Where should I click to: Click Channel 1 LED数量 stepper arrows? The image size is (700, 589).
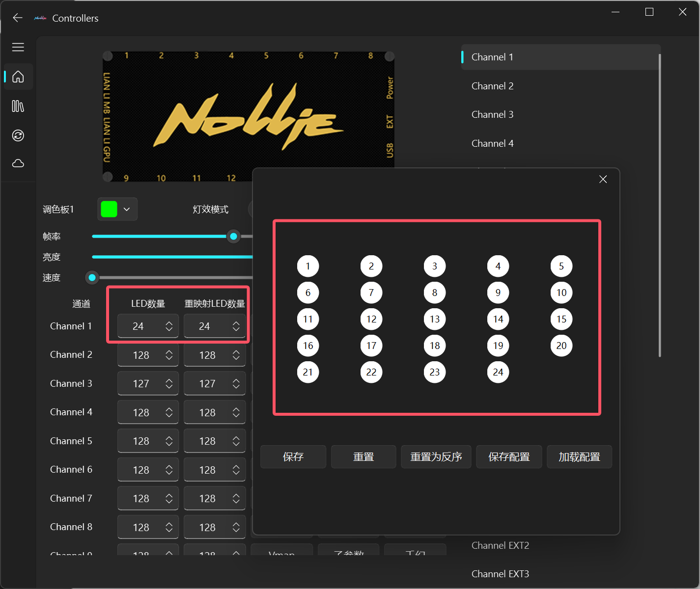[x=169, y=326]
